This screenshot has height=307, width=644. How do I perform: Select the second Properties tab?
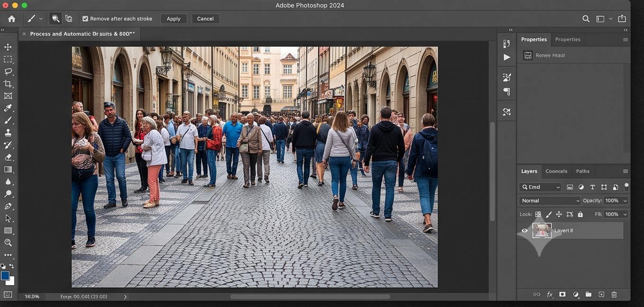pos(567,39)
